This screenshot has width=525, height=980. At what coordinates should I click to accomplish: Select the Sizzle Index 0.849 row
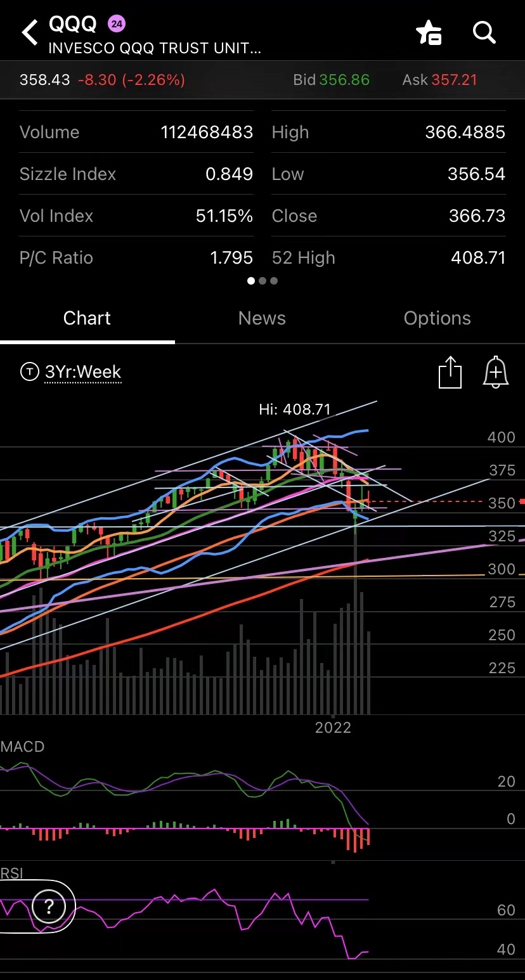pos(136,174)
